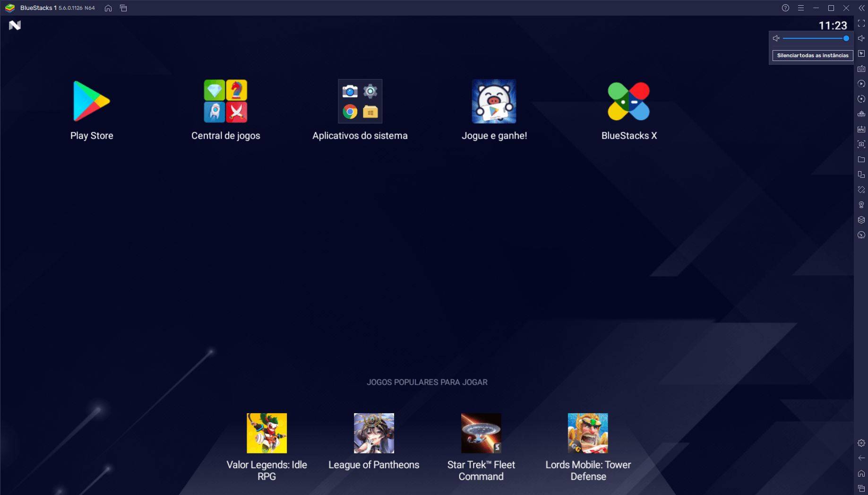This screenshot has height=495, width=868.
Task: Open the macro recorder sidebar icon
Action: point(861,99)
